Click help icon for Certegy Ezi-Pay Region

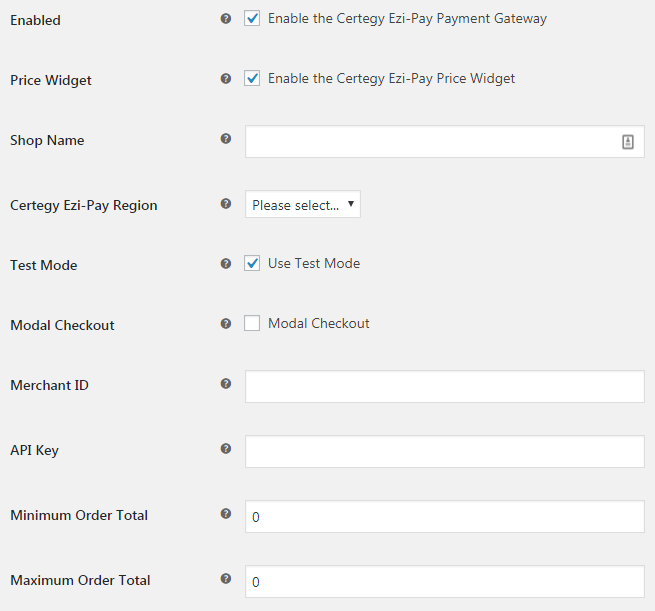226,204
